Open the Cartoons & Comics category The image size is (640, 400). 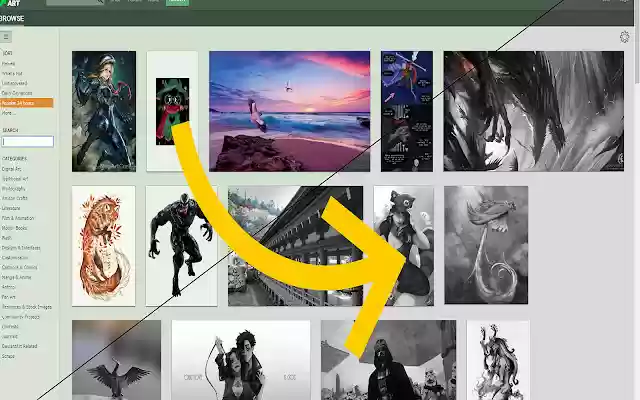point(19,267)
